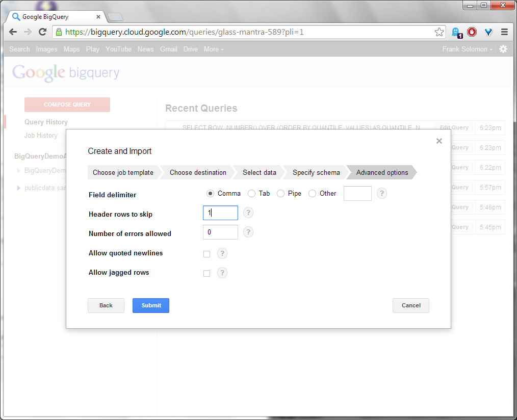Viewport: 517px width, 420px height.
Task: Open Query History in the sidebar
Action: click(x=46, y=122)
